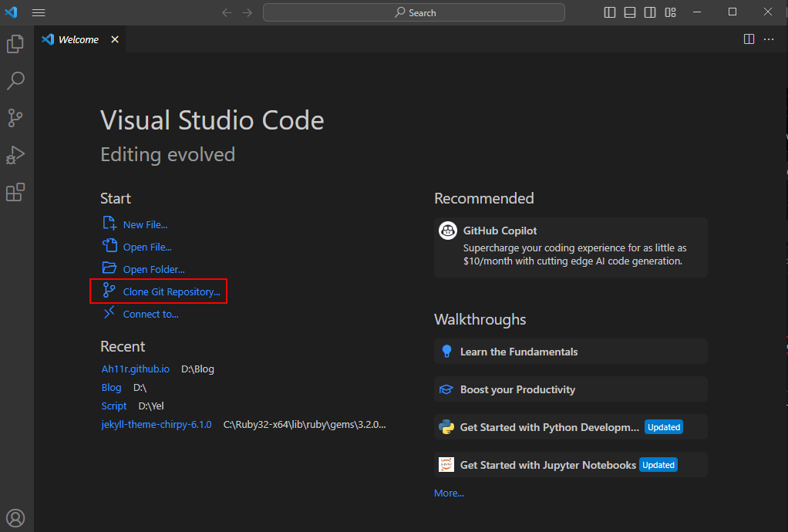788x532 pixels.
Task: Open the Extensions view
Action: tap(15, 192)
